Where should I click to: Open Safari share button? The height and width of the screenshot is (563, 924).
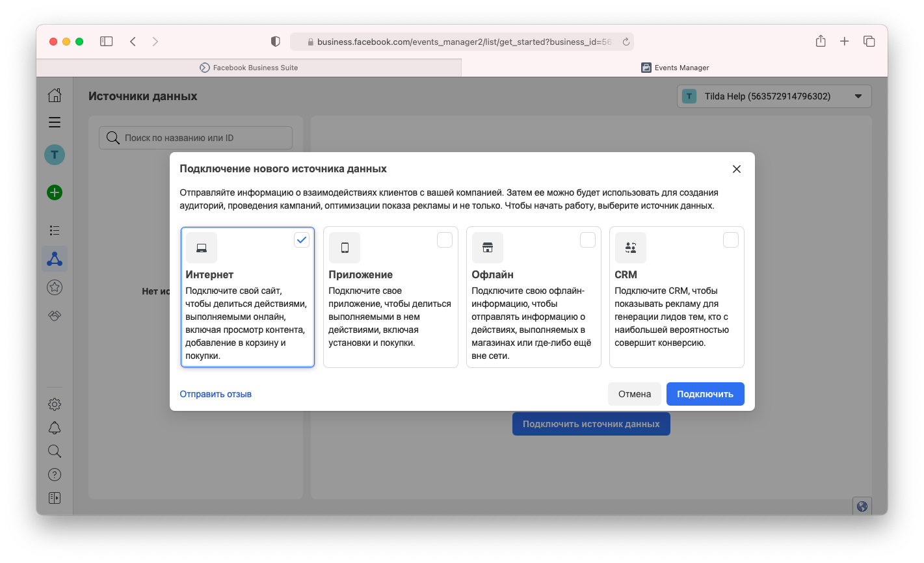tap(821, 41)
